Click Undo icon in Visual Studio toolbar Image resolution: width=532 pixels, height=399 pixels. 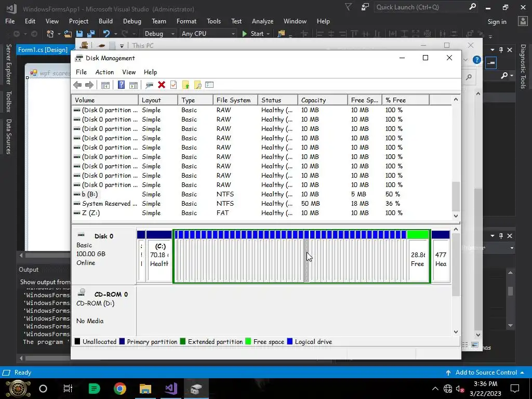[107, 34]
